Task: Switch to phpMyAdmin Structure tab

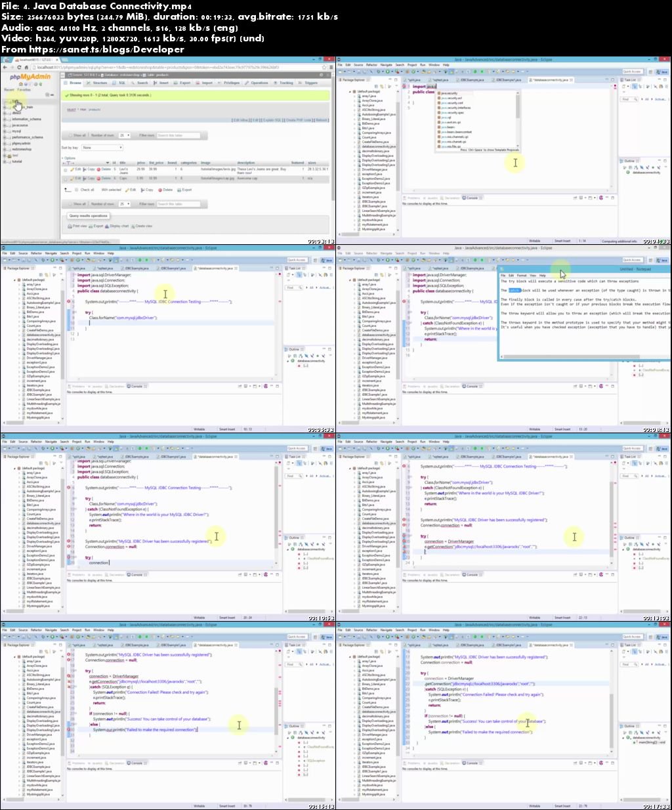Action: 98,83
